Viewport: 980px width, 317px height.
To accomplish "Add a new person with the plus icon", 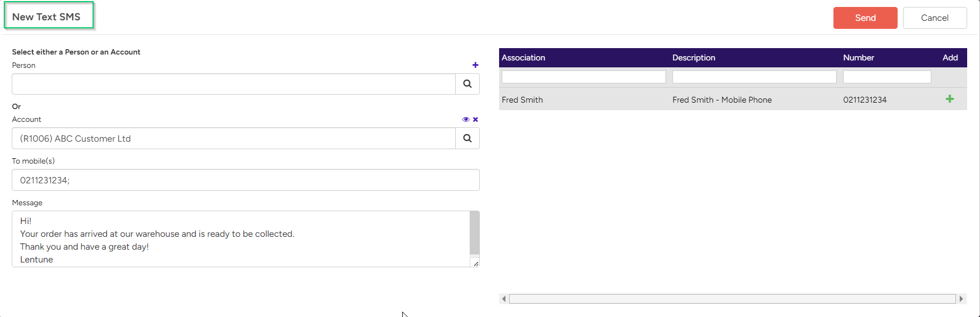I will point(475,65).
